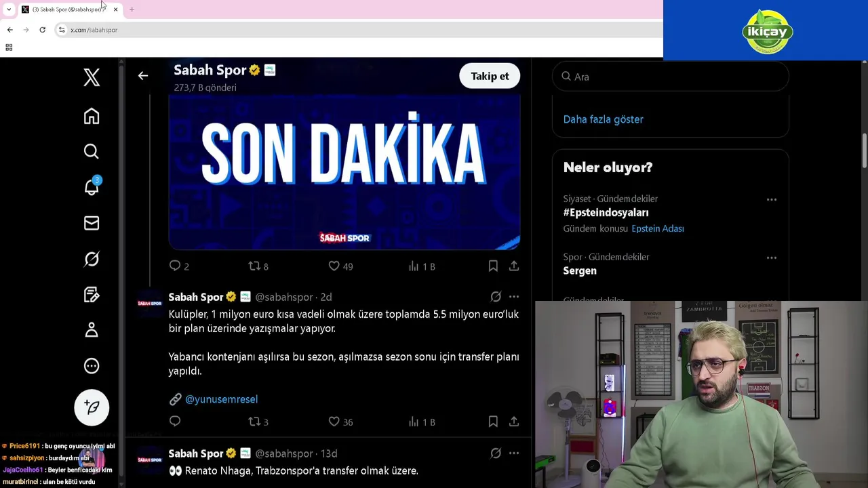Click the browser forward button
This screenshot has height=488, width=868.
[x=26, y=30]
